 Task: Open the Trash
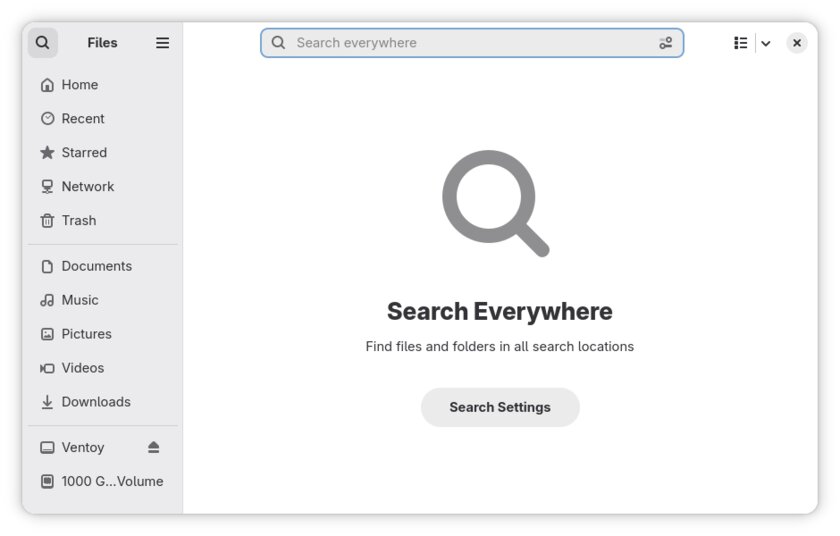pyautogui.click(x=78, y=221)
